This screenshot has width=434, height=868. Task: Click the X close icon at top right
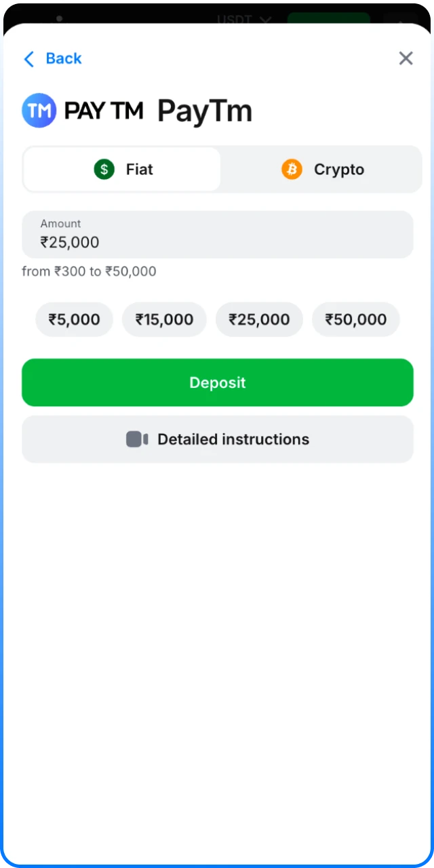(406, 58)
